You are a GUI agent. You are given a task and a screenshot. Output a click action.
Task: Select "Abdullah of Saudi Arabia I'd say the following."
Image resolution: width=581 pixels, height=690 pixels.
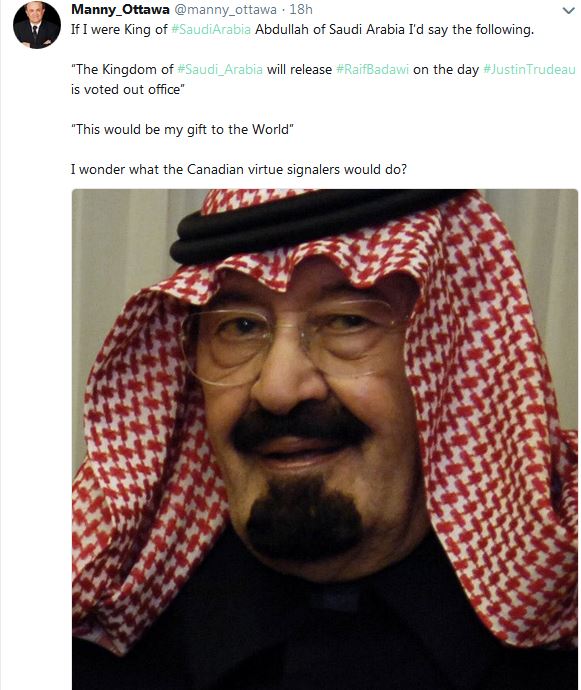click(x=394, y=29)
